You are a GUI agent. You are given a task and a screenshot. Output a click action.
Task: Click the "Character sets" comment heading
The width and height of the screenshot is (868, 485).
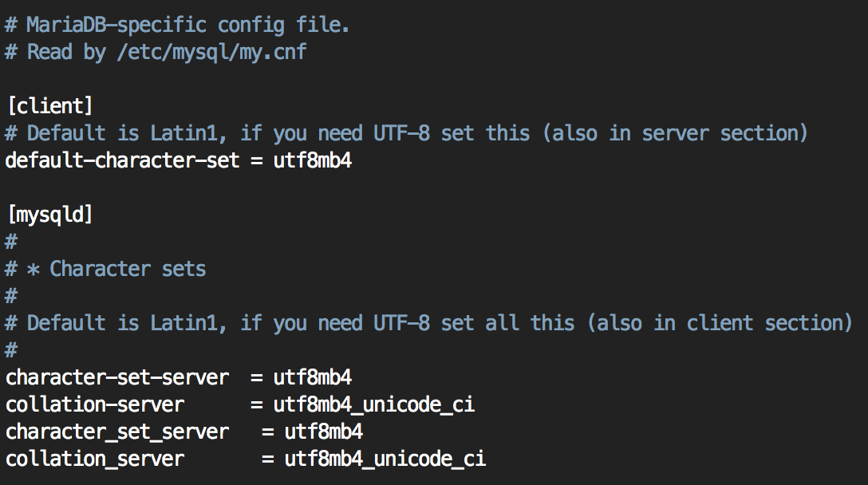coord(128,269)
